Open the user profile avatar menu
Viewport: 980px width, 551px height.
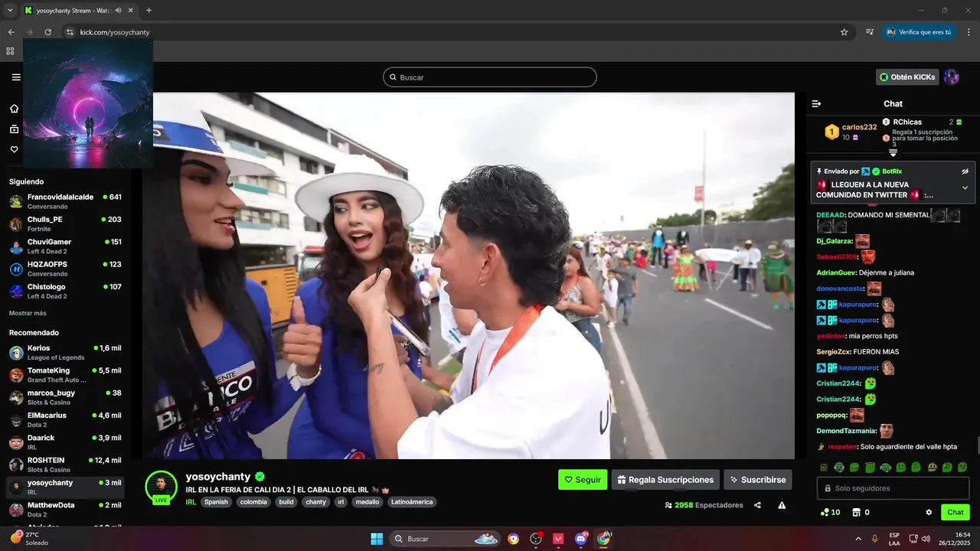952,77
